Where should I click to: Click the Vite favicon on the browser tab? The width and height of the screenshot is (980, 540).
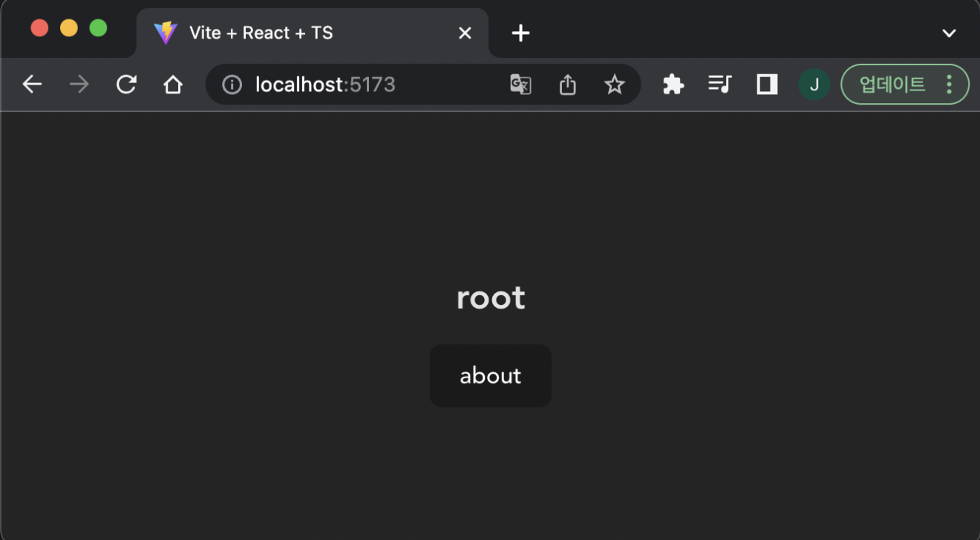[166, 33]
